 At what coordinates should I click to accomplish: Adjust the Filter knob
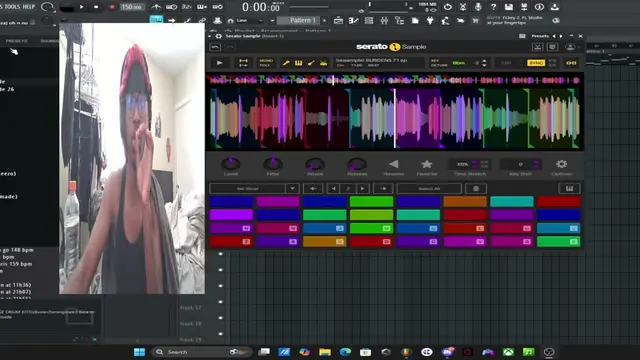273,164
